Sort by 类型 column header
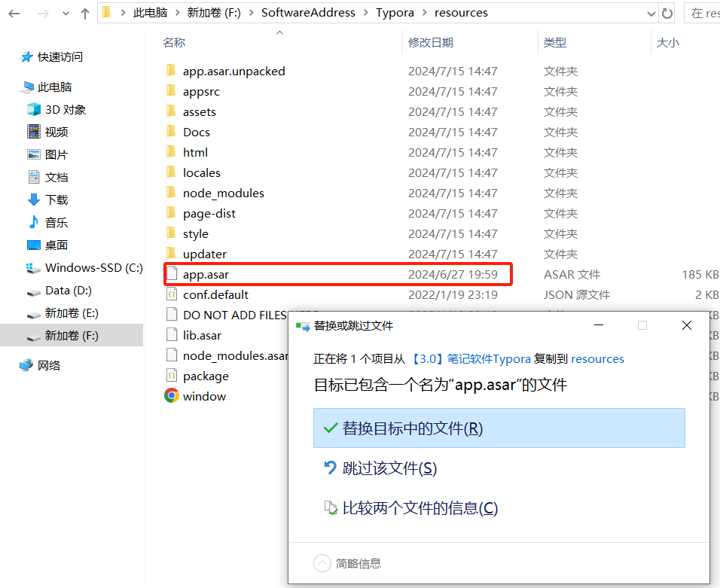Image resolution: width=720 pixels, height=588 pixels. tap(555, 43)
